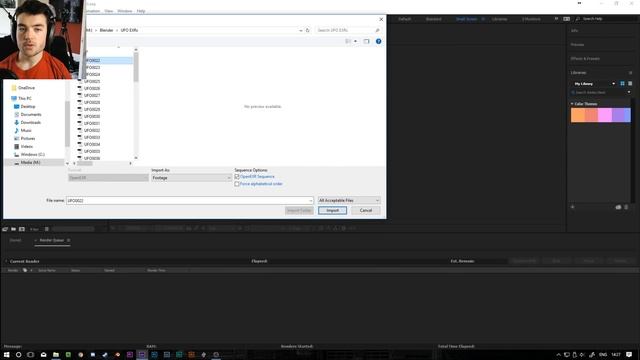Click the Creative Cloud sync icon in Libraries
640x360 pixels.
click(618, 207)
